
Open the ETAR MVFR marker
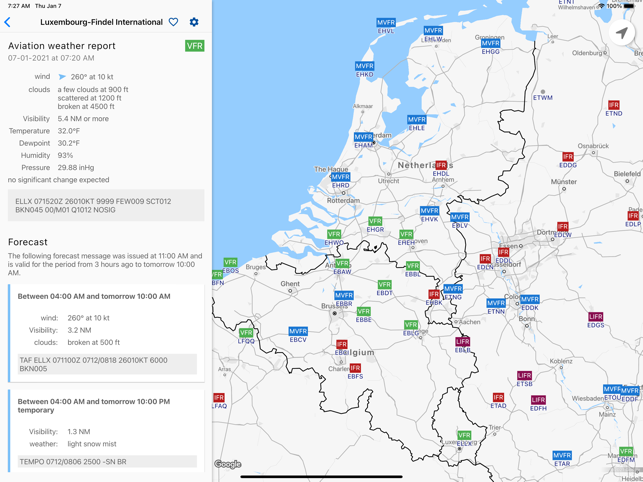(x=562, y=455)
